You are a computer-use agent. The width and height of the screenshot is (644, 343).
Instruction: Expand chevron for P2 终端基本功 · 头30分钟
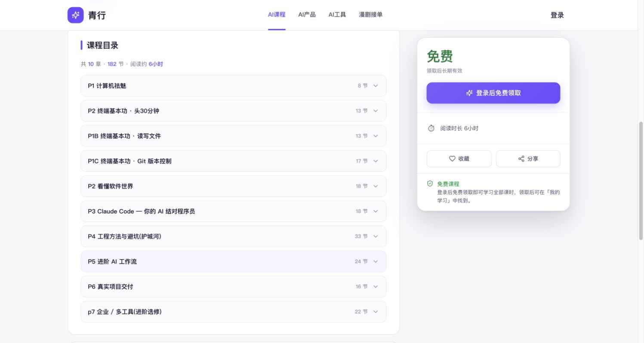coord(376,111)
